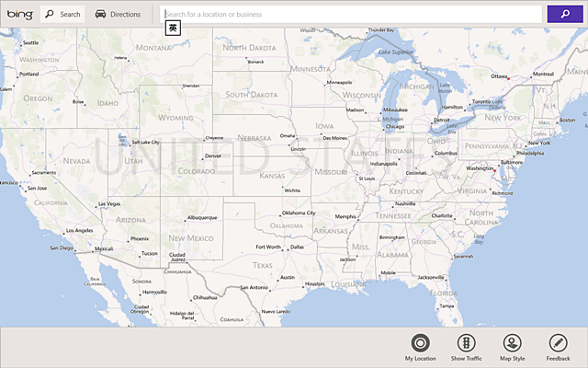The height and width of the screenshot is (368, 588).
Task: Select Ottawa on the map
Action: [499, 76]
